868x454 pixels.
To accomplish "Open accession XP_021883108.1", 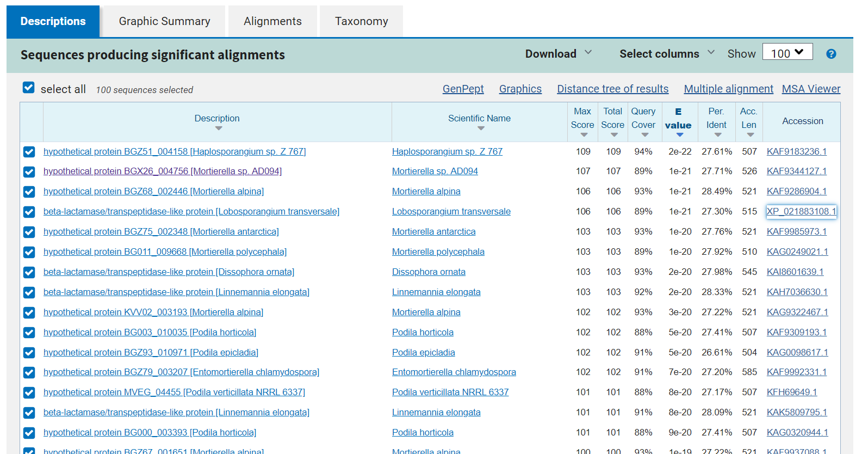I will click(x=801, y=211).
